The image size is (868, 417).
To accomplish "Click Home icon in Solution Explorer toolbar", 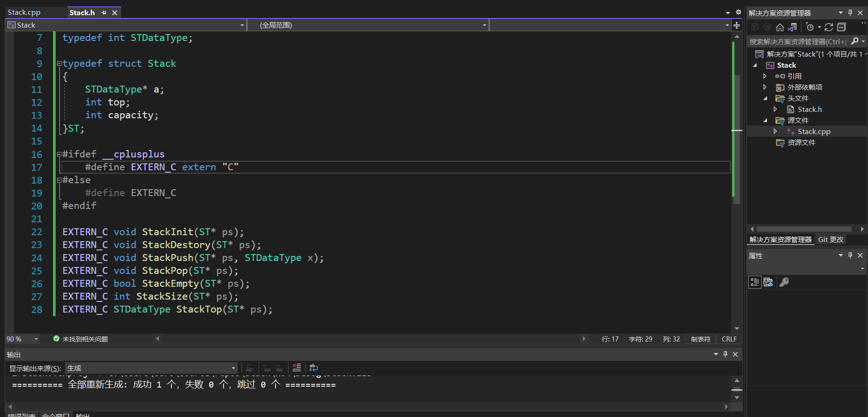I will tap(780, 27).
